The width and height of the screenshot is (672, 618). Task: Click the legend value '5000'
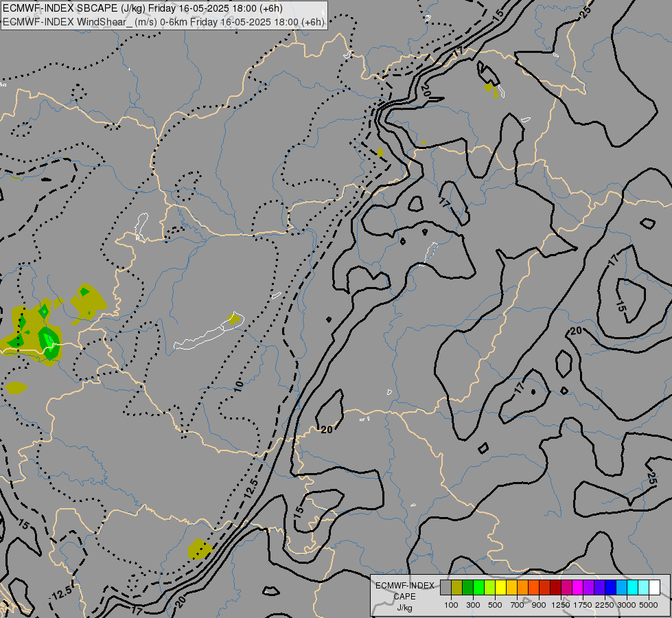[649, 605]
